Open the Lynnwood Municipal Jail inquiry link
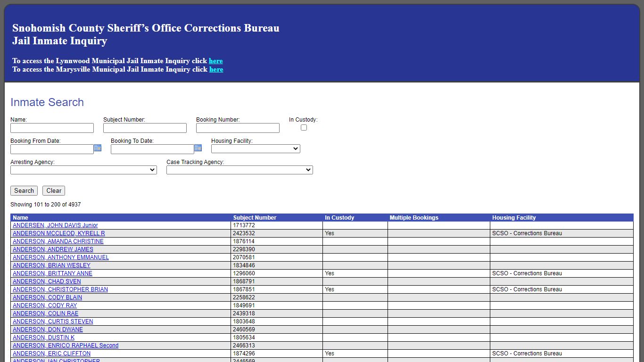Image resolution: width=644 pixels, height=362 pixels. pos(216,61)
